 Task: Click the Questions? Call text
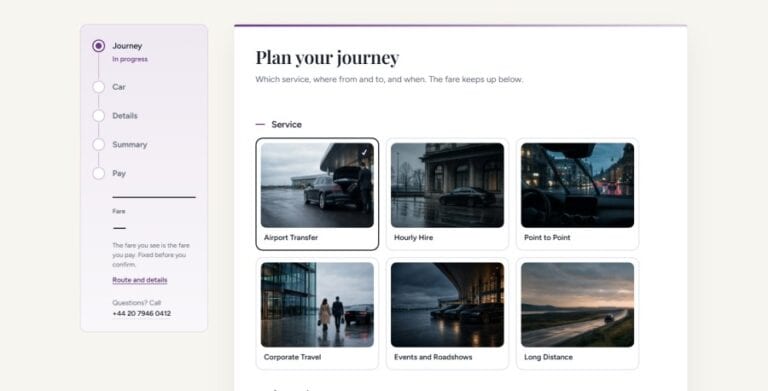[x=137, y=303]
